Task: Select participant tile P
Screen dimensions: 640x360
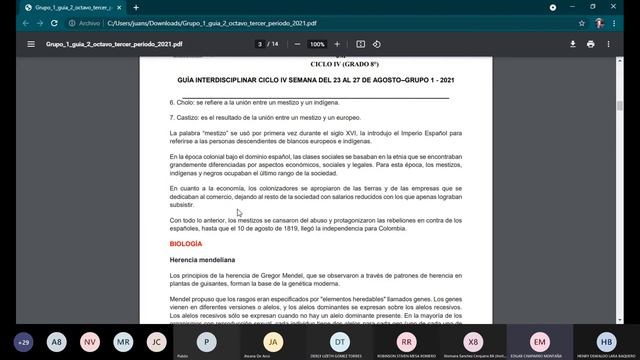Action: [x=207, y=342]
